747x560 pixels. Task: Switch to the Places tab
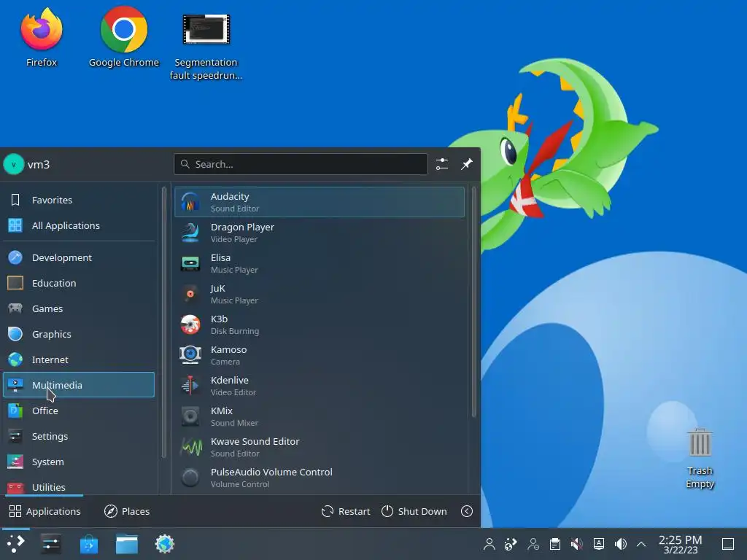coord(127,511)
